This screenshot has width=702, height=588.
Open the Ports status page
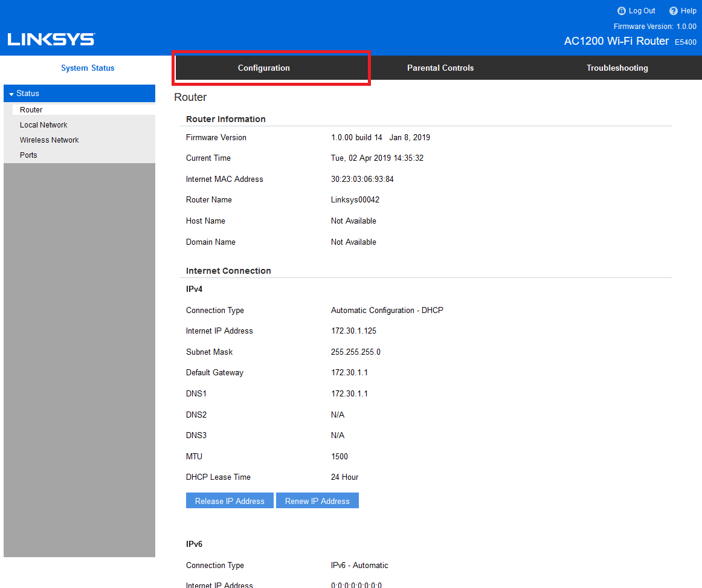pyautogui.click(x=28, y=155)
